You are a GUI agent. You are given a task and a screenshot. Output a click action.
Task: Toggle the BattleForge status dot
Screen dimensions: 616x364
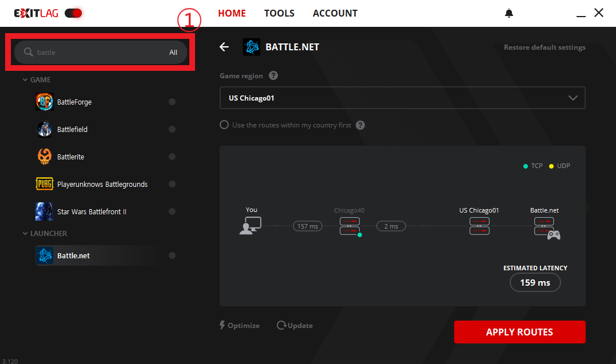[172, 102]
